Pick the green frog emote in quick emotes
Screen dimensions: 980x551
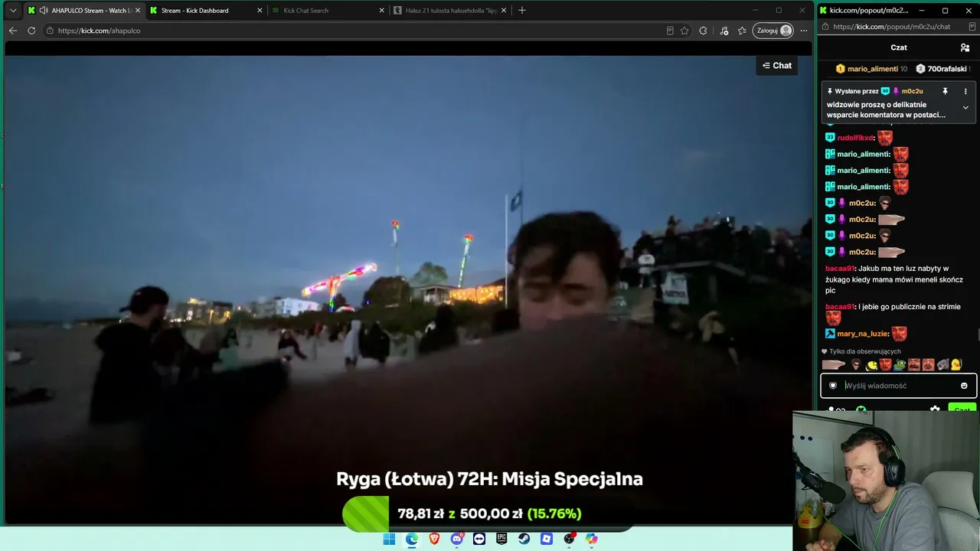(900, 365)
